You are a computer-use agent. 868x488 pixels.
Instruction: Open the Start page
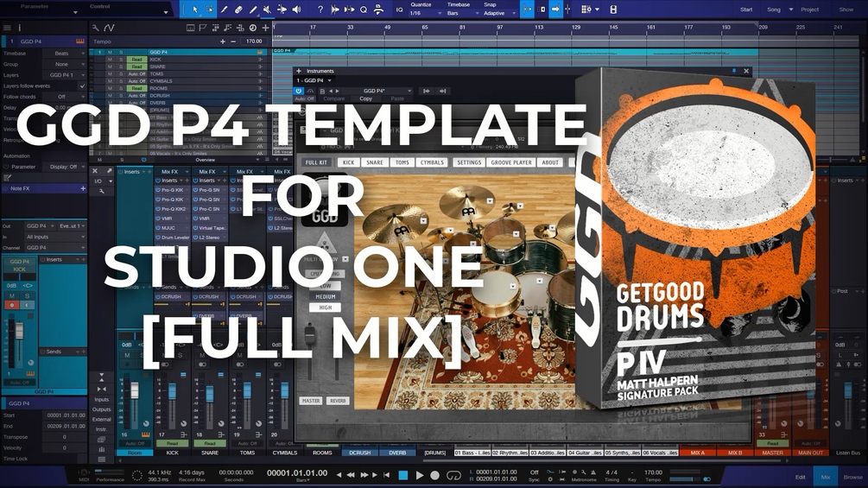click(746, 10)
